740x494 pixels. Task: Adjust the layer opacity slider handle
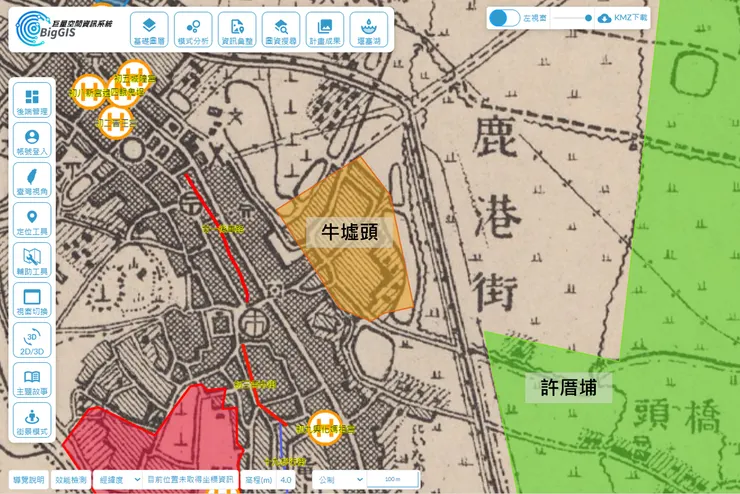pyautogui.click(x=588, y=18)
